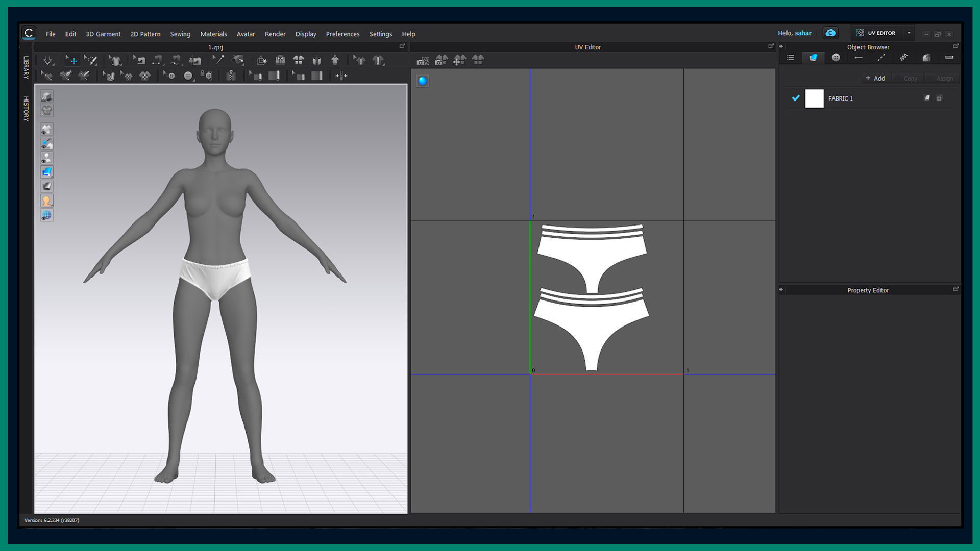Open the Preferences menu

pos(342,34)
